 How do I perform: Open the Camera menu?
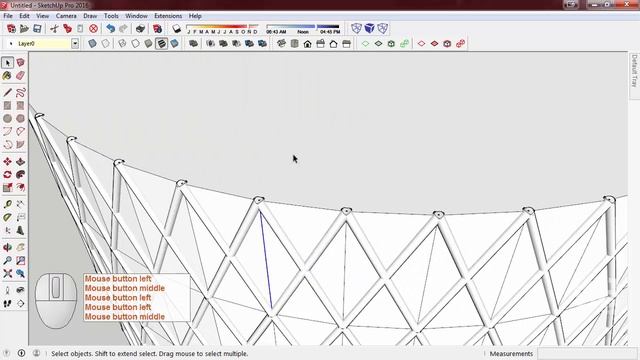(66, 16)
